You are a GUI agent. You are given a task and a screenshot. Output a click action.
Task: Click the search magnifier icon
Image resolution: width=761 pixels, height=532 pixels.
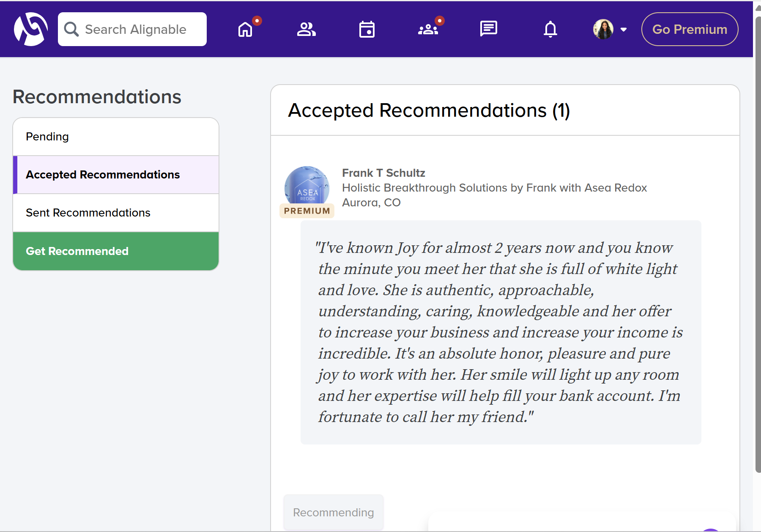[x=71, y=29]
